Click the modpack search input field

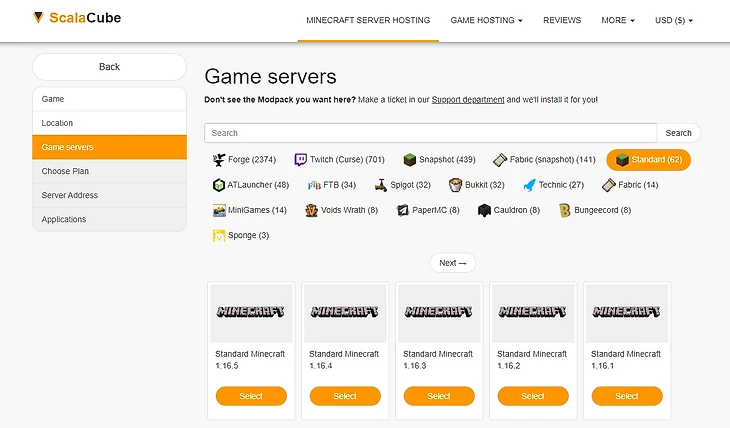click(x=430, y=133)
